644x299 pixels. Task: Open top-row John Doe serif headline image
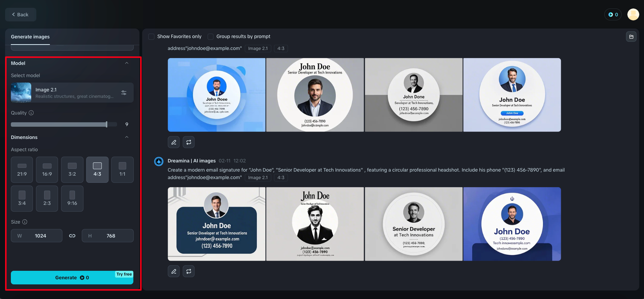click(315, 95)
